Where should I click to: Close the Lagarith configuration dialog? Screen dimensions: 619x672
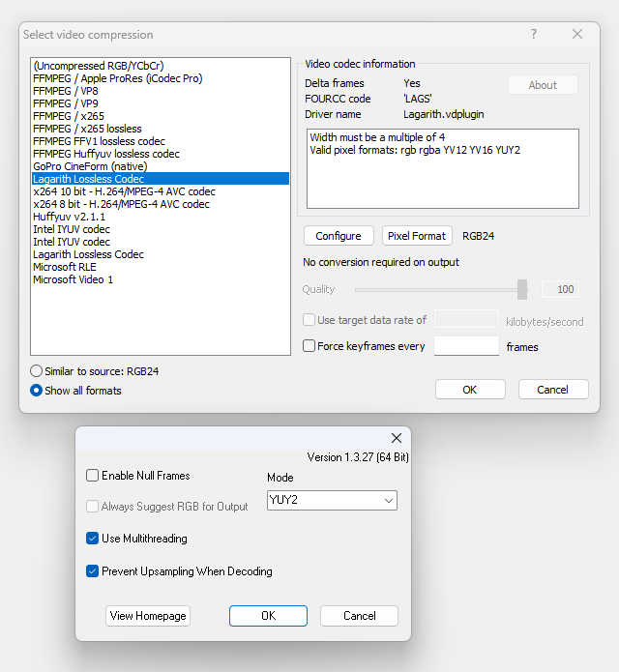pos(397,438)
